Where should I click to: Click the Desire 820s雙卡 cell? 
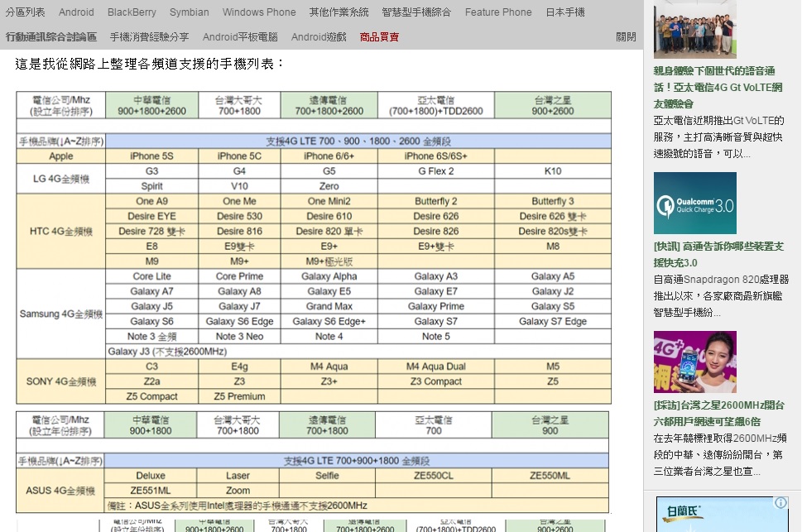[553, 231]
